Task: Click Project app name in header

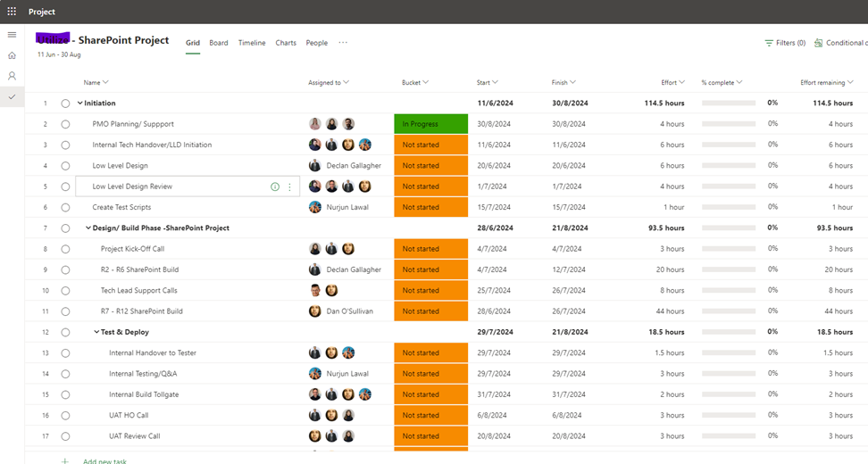Action: pyautogui.click(x=41, y=12)
